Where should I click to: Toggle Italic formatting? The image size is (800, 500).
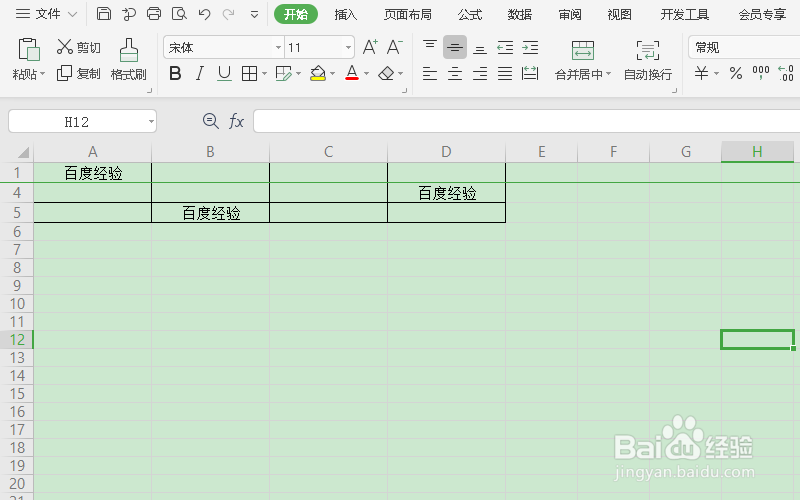(199, 74)
